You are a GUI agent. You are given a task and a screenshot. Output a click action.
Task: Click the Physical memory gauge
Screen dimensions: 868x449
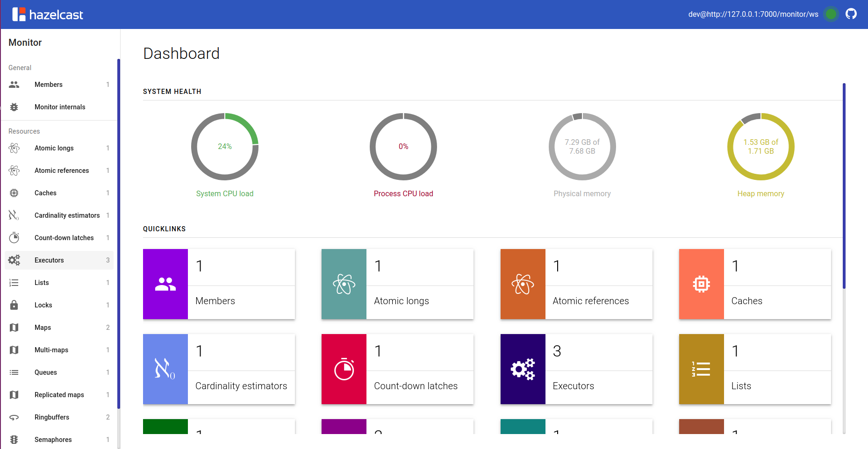(582, 147)
